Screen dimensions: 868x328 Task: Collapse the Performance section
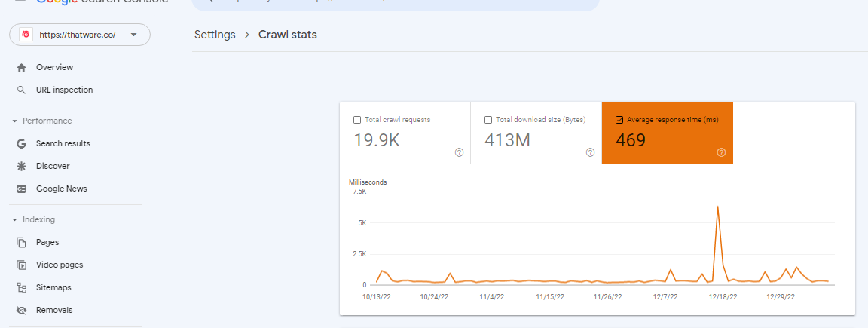point(15,121)
